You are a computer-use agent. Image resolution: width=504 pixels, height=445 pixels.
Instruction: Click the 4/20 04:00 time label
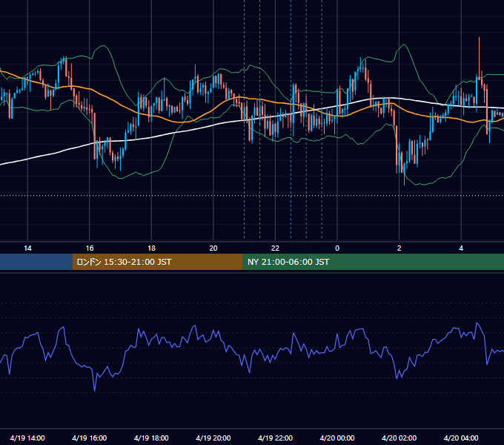point(461,438)
